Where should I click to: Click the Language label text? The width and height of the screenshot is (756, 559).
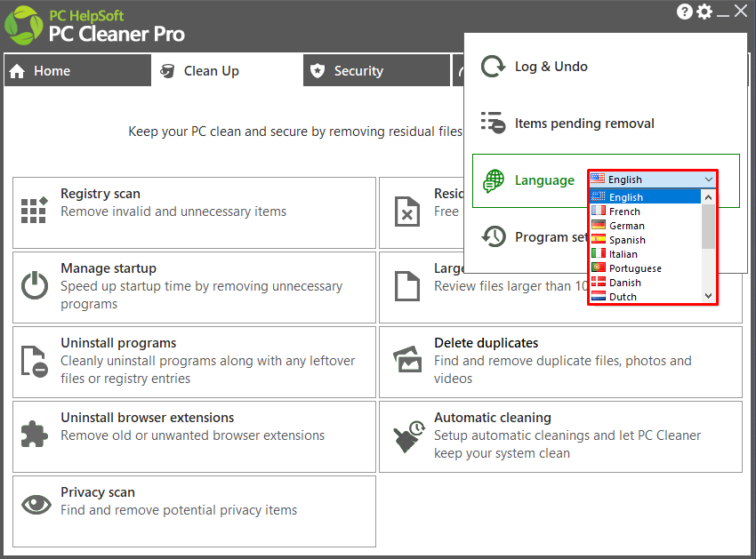544,180
